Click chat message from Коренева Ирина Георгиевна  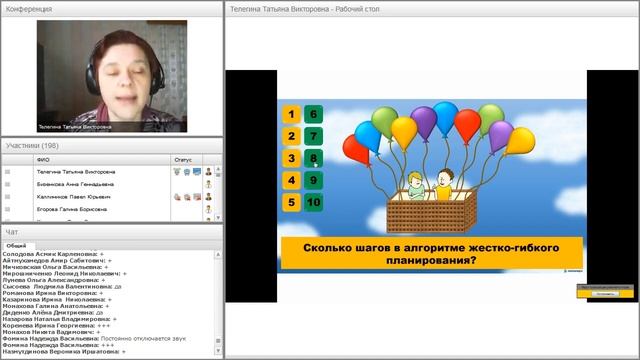click(56, 326)
